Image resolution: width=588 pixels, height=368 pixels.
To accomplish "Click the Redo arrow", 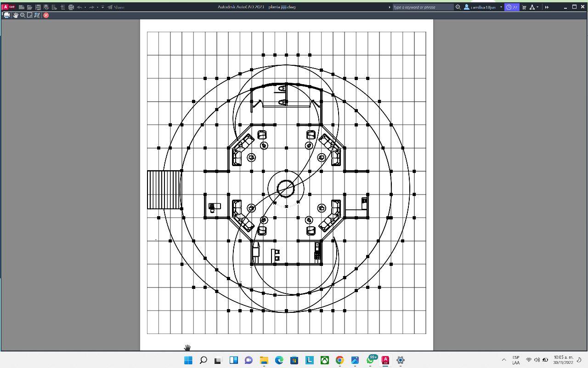I will 91,7.
